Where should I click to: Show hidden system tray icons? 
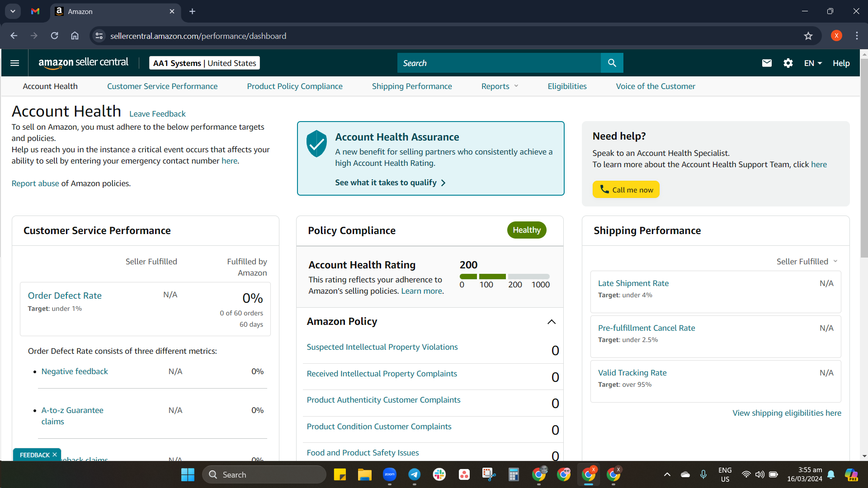pyautogui.click(x=667, y=474)
